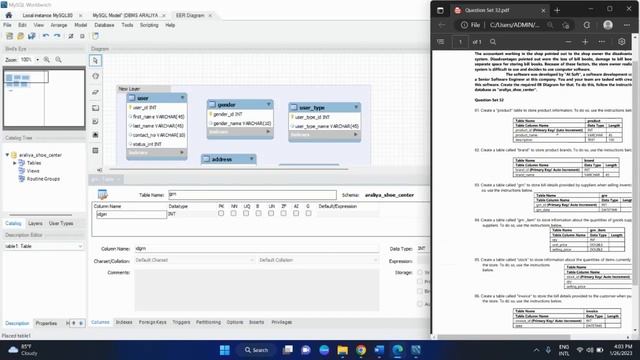640x360 pixels.
Task: Open the PDF table of contents icon
Action: coord(441,42)
